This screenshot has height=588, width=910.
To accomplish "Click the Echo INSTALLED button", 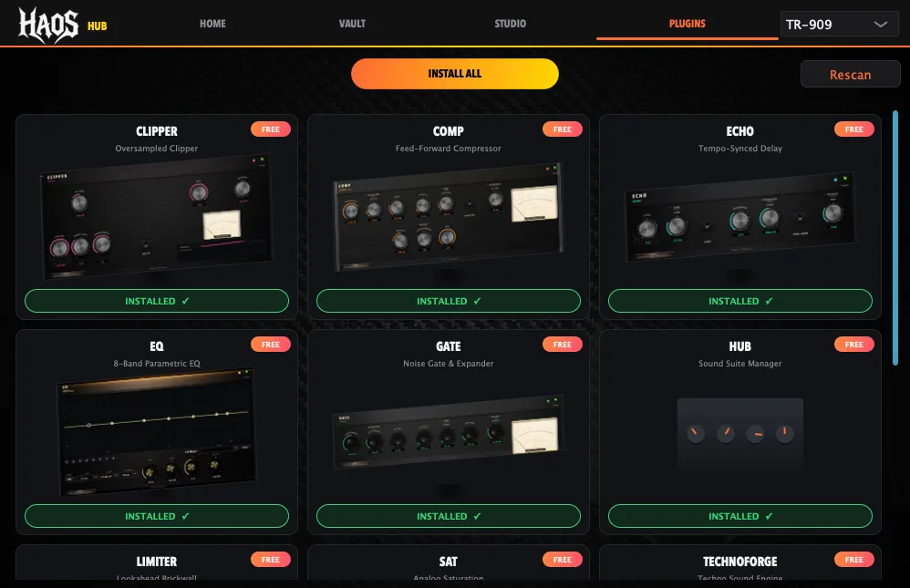I will tap(740, 301).
